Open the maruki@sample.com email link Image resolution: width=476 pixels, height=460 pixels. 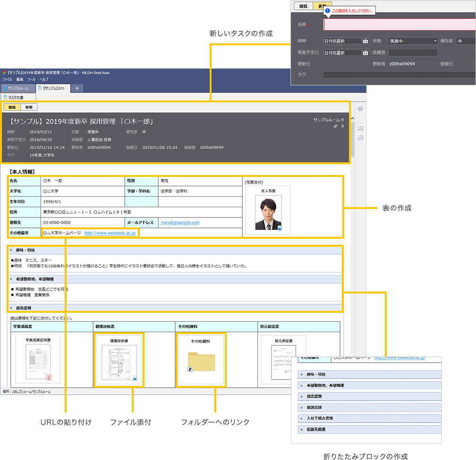[x=180, y=223]
